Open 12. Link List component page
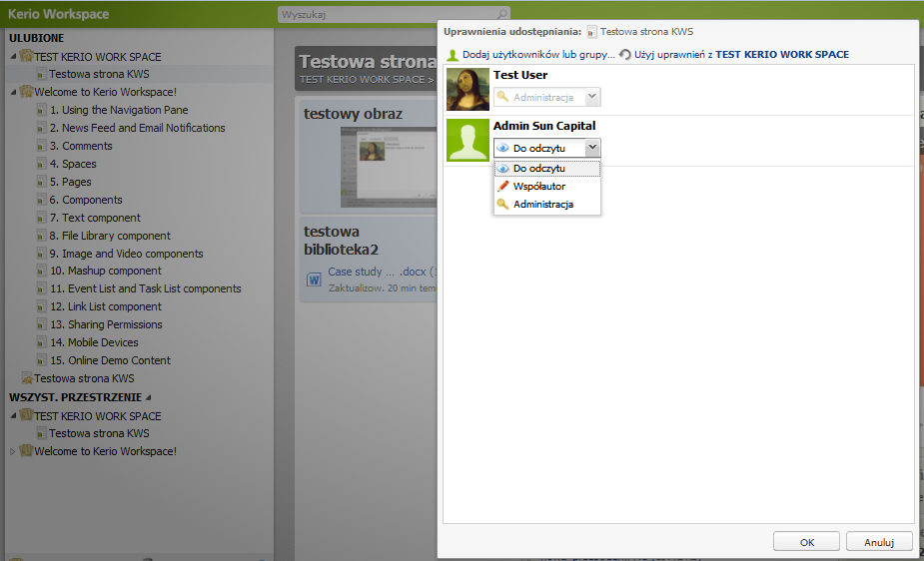The height and width of the screenshot is (561, 924). [x=106, y=306]
